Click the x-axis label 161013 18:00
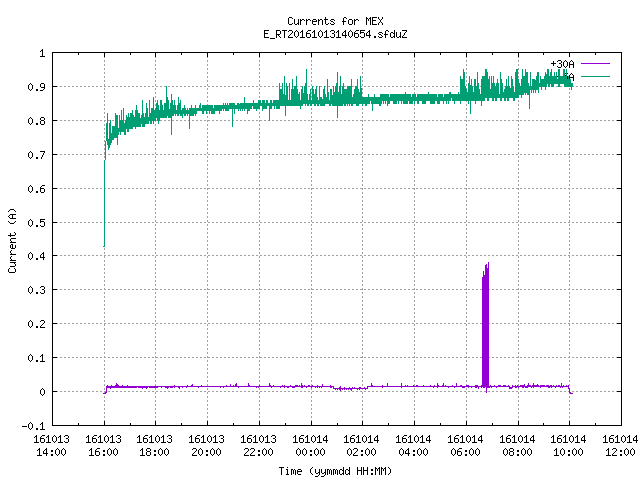Viewport: 640px width, 480px height. coord(155,446)
